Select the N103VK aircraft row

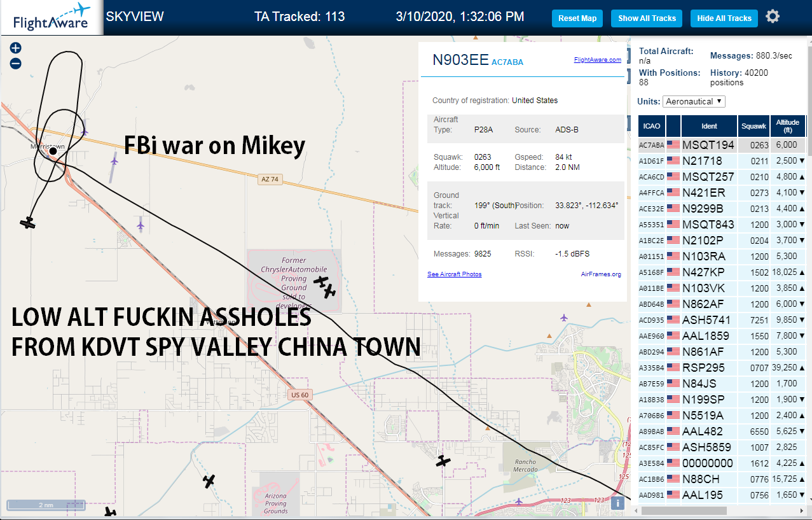(722, 288)
